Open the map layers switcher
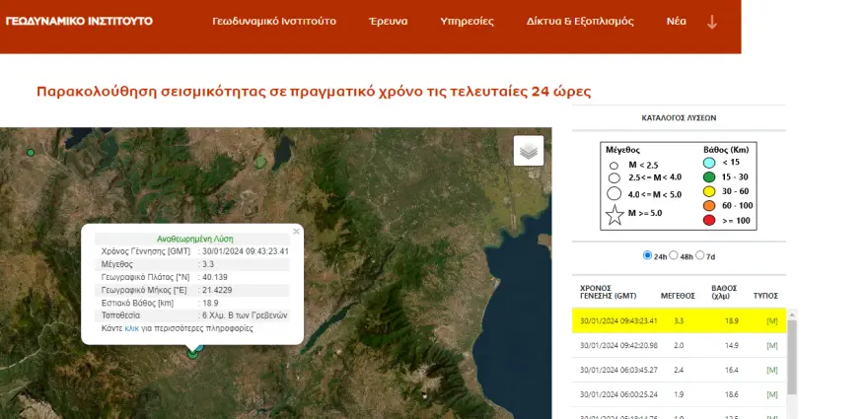Image resolution: width=868 pixels, height=419 pixels. [529, 151]
